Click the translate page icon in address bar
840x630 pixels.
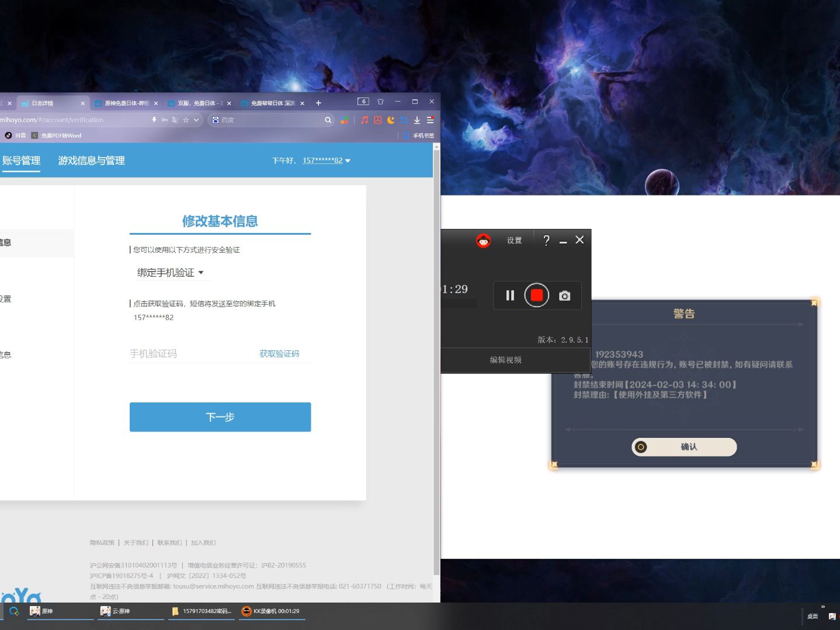tap(175, 120)
